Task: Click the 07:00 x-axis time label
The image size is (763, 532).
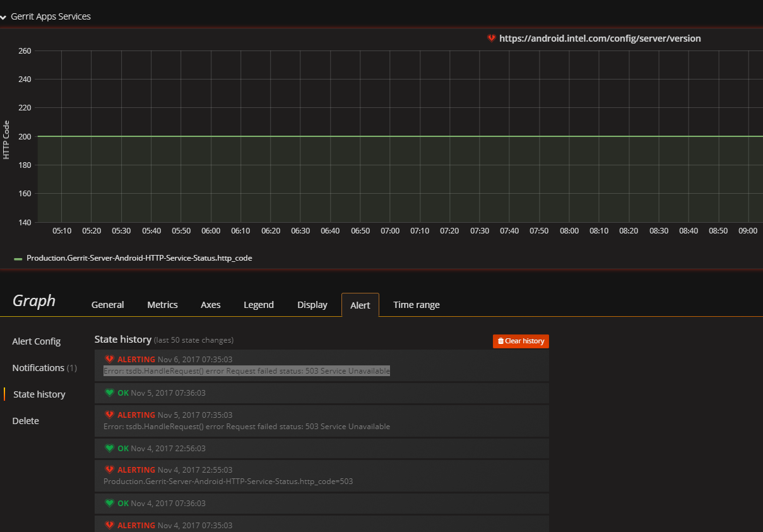Action: point(390,231)
